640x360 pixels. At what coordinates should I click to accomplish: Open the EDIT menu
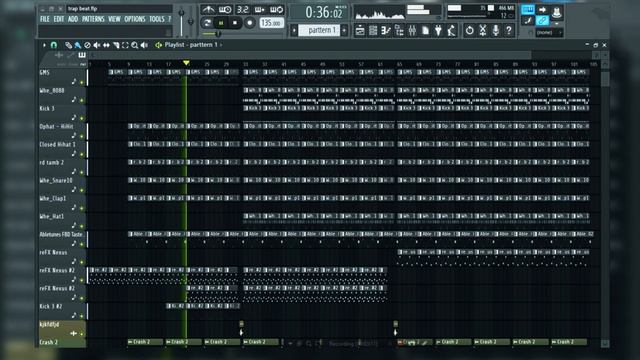pyautogui.click(x=59, y=19)
